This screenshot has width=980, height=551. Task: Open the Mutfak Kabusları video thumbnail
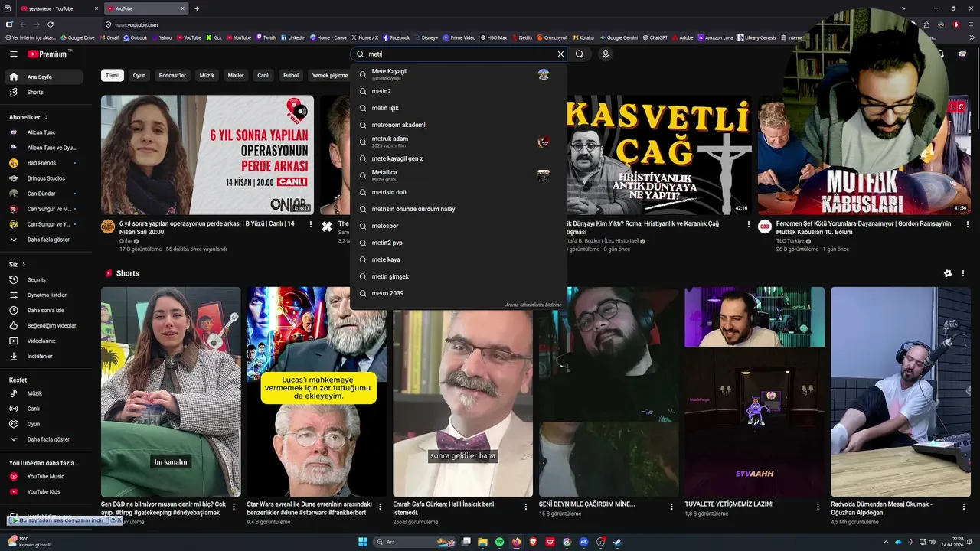click(864, 155)
